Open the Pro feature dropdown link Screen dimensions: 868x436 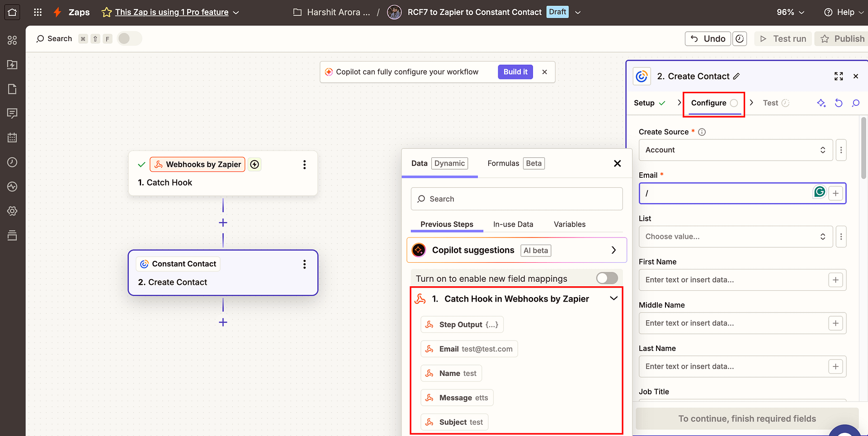tap(177, 12)
